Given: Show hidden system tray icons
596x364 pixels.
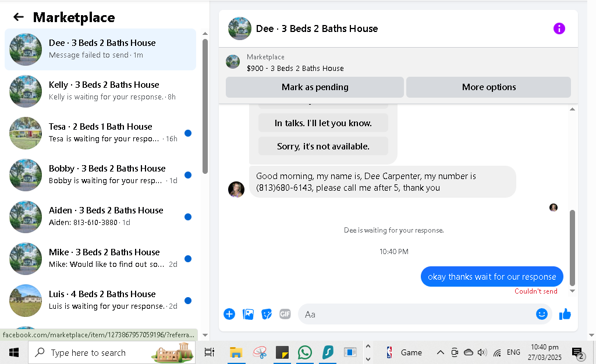Looking at the screenshot, I should pos(440,352).
